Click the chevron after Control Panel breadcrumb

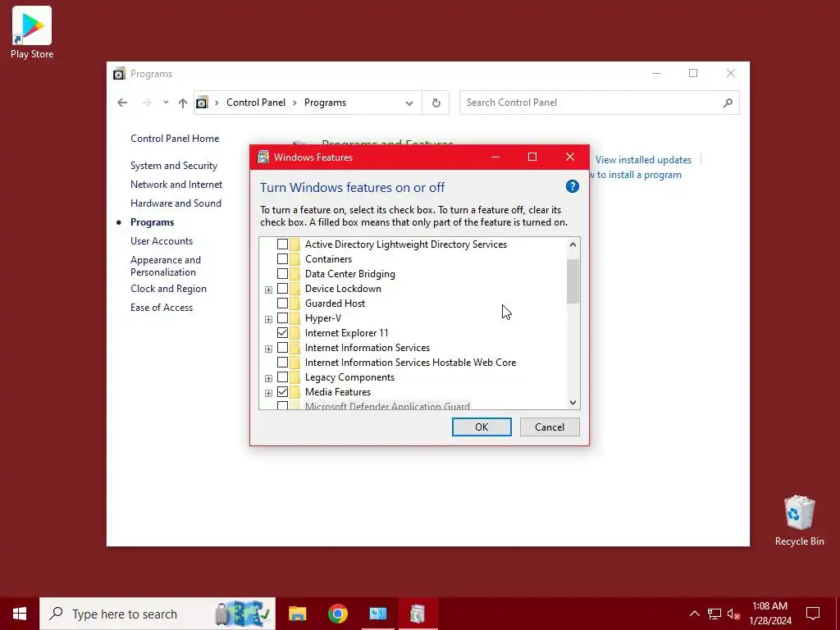(294, 103)
